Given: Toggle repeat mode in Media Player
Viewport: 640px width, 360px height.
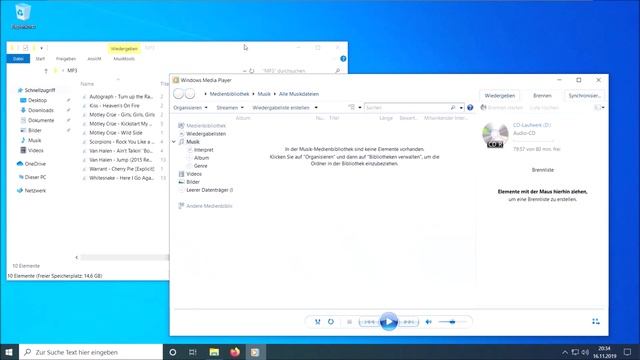Looking at the screenshot, I should coord(331,322).
